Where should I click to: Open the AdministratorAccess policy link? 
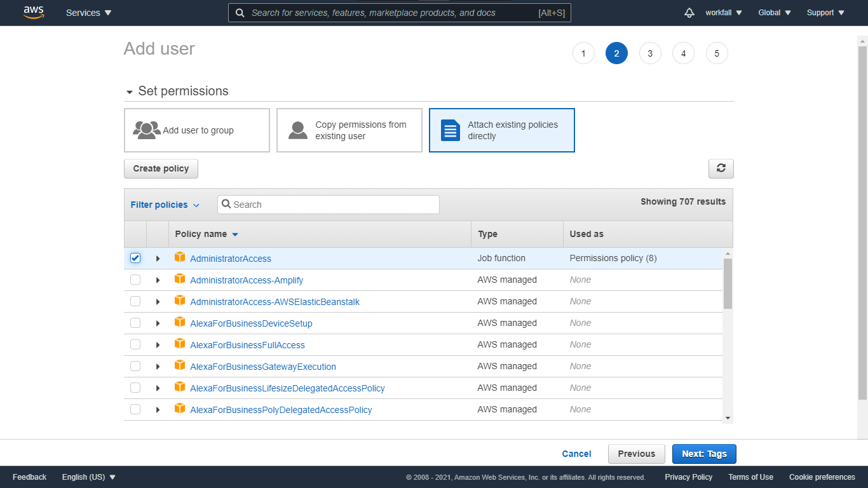[231, 259]
